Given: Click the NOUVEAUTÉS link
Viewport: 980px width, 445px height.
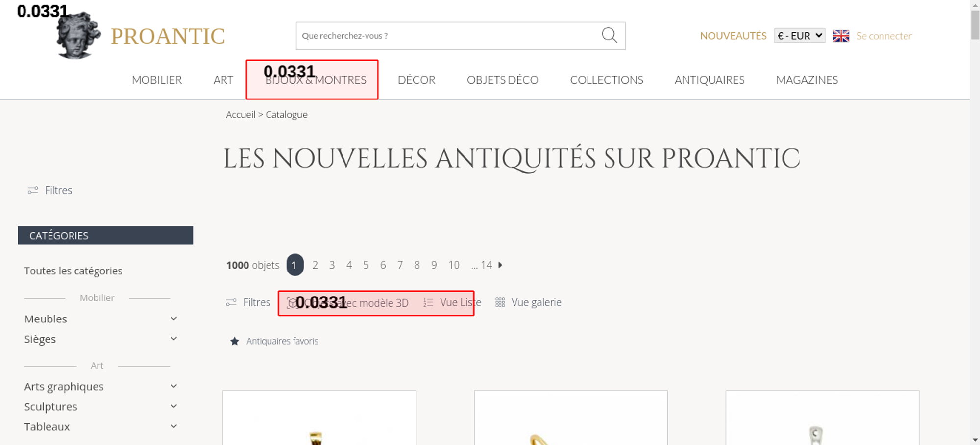Looking at the screenshot, I should click(x=733, y=36).
